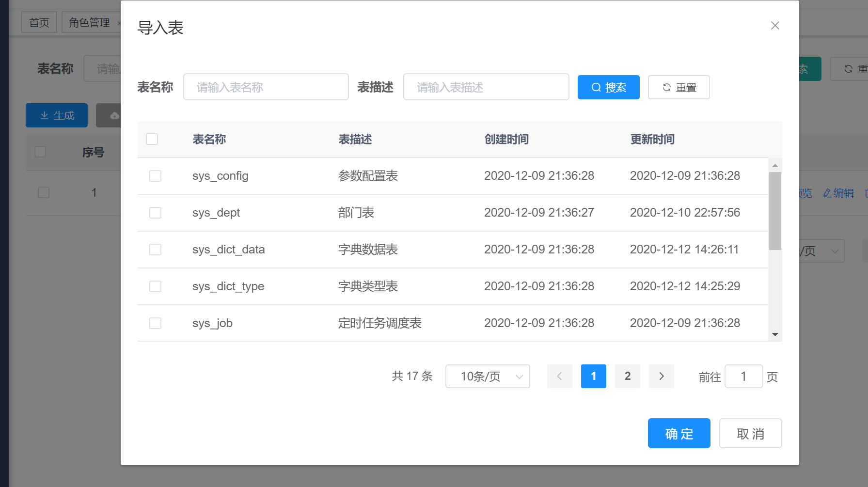Click the 更新时间 column header

click(x=652, y=140)
